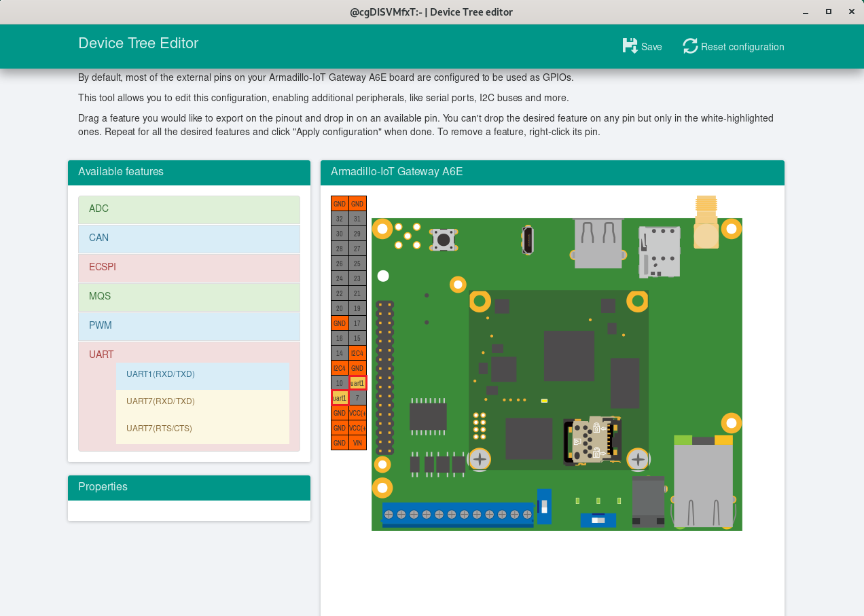Expand the ECSPI feature category
The image size is (864, 616).
(189, 268)
